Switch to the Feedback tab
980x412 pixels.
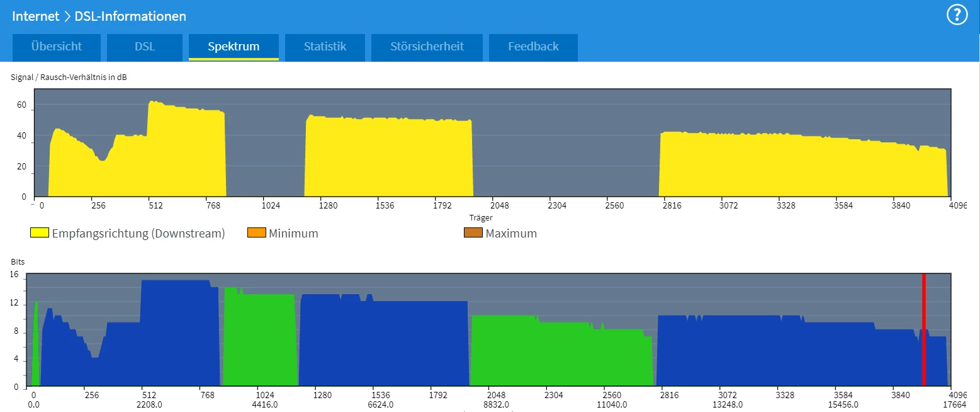click(533, 47)
